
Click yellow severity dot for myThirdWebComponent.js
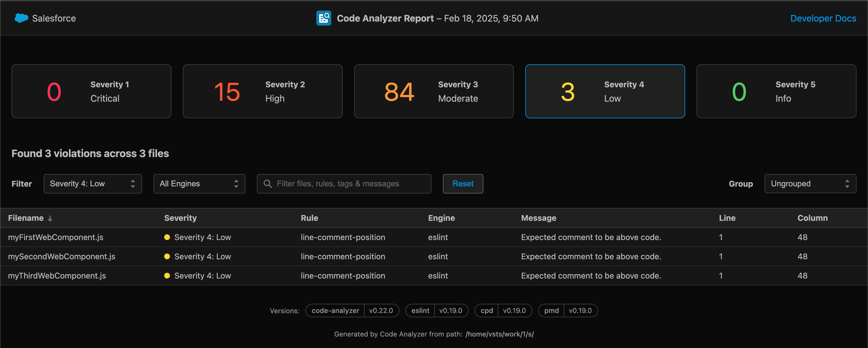coord(167,276)
